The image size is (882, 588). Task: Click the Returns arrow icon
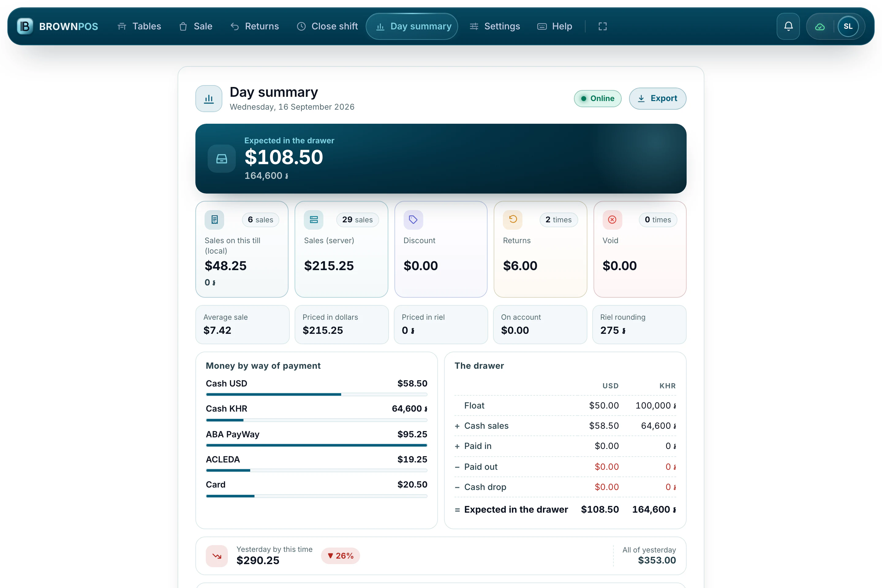[513, 219]
